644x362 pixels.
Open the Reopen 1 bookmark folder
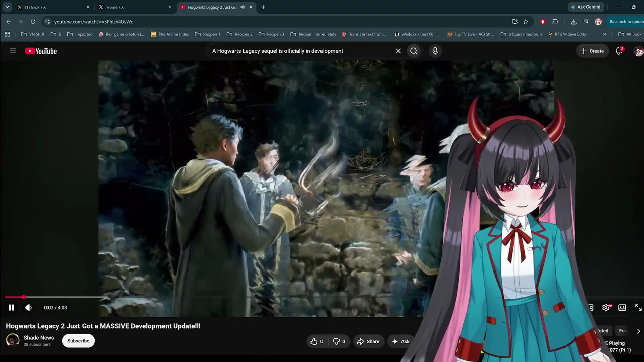point(207,34)
